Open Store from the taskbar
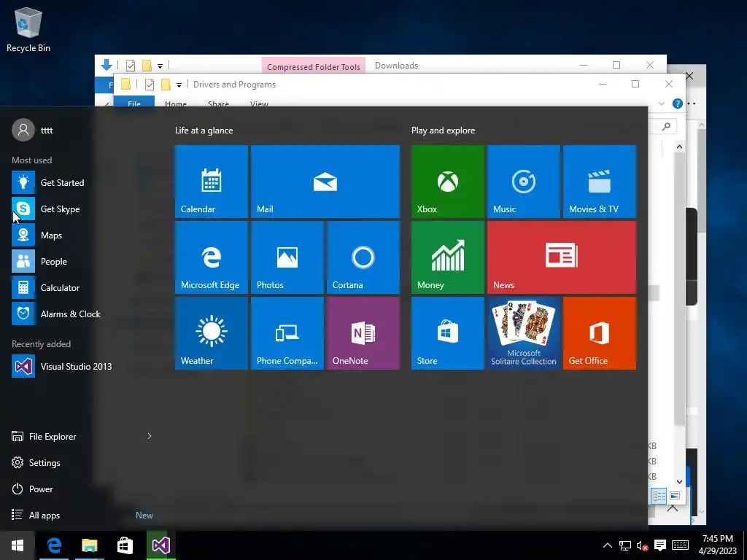This screenshot has width=747, height=560. point(125,545)
